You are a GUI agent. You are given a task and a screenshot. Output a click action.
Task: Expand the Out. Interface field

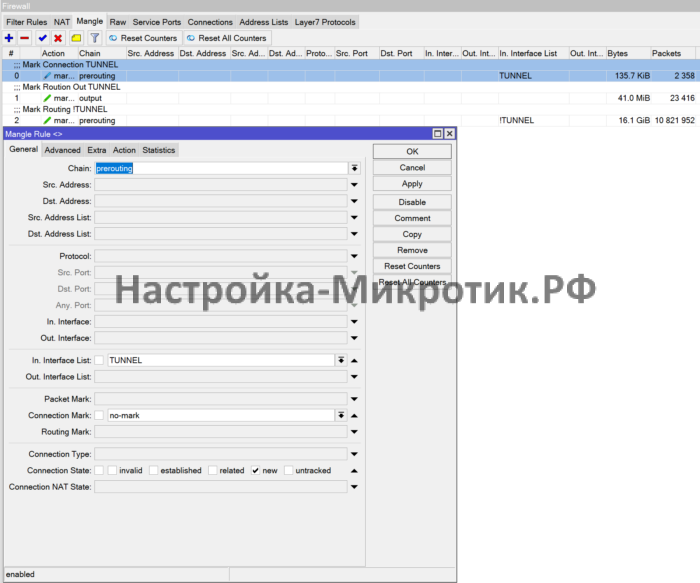(x=354, y=338)
